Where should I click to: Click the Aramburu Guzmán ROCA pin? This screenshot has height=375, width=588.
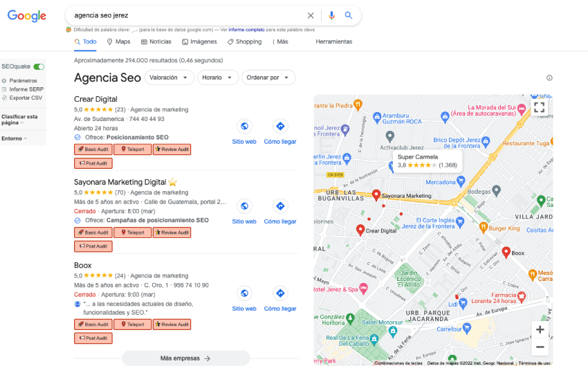[x=377, y=118]
